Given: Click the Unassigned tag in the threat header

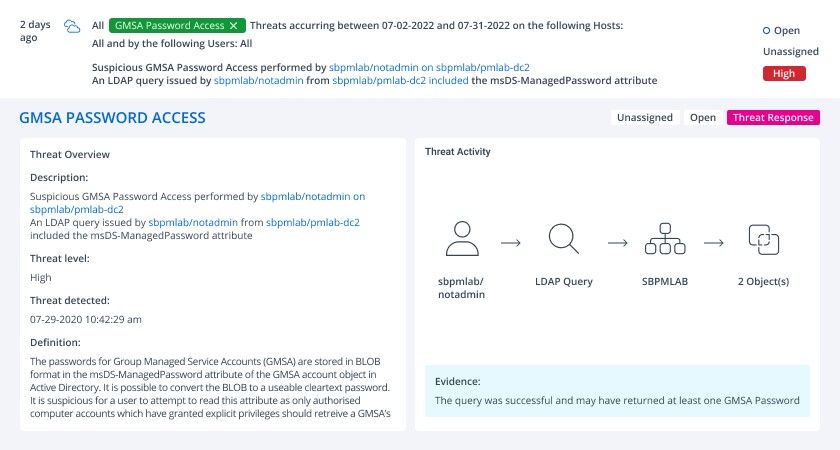Looking at the screenshot, I should 645,117.
